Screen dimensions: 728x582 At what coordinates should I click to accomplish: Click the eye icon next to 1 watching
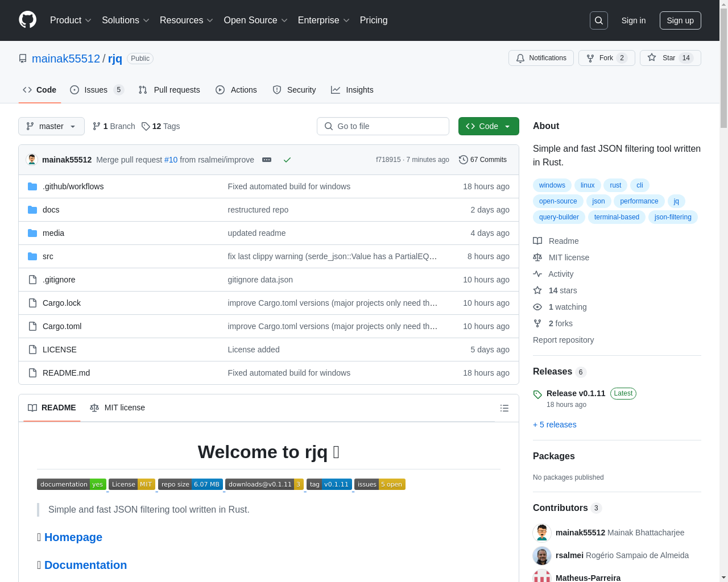(537, 307)
